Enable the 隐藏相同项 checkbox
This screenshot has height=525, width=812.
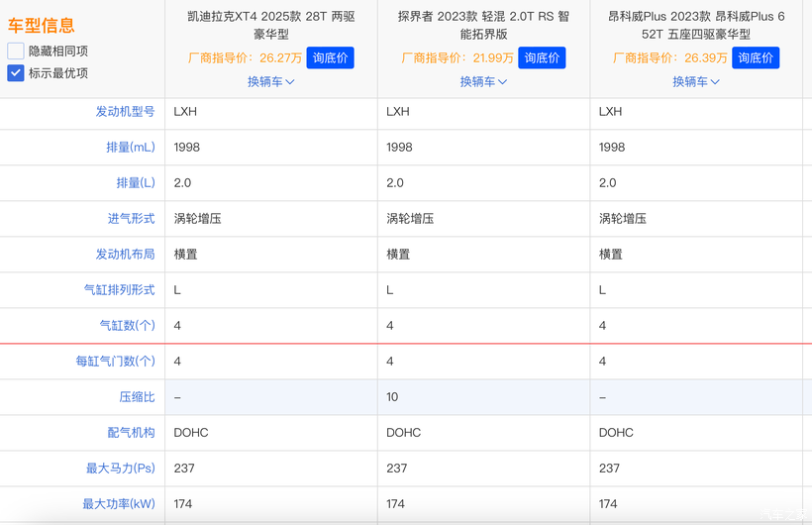pyautogui.click(x=16, y=51)
